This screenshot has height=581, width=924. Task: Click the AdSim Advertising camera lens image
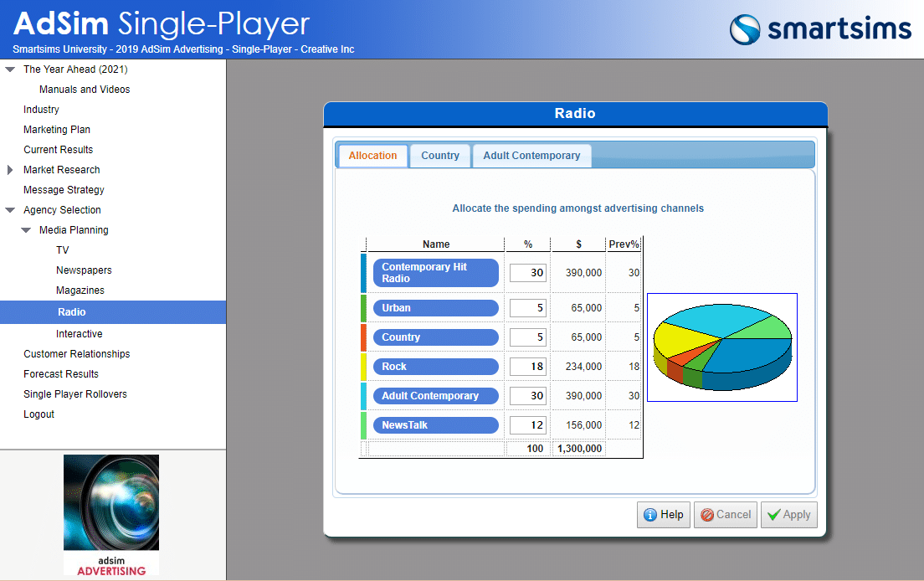point(111,502)
